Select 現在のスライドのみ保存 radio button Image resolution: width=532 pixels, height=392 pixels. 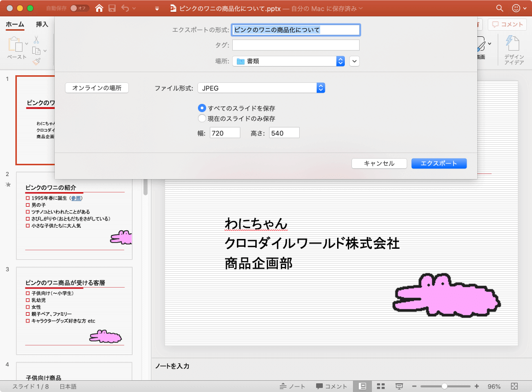click(202, 118)
